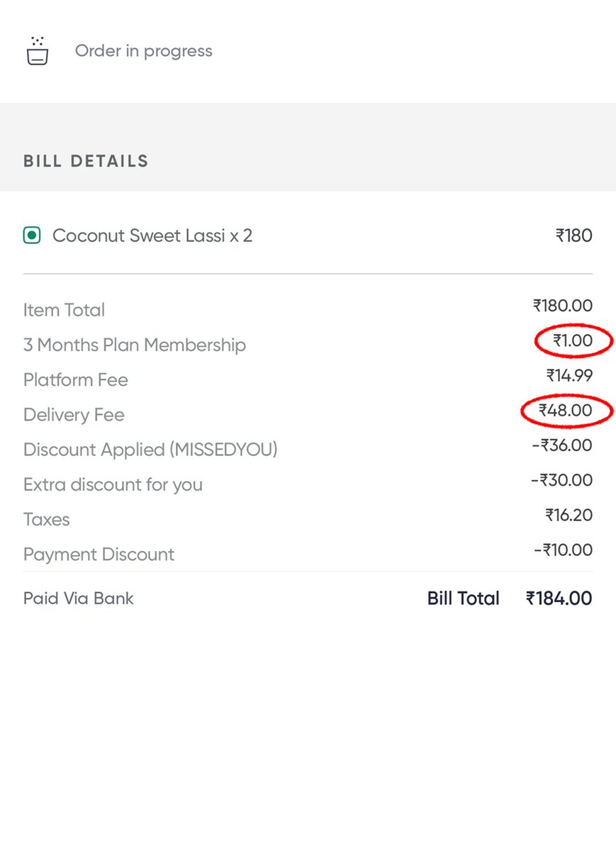
Task: Click the Payment Discount label
Action: (x=99, y=554)
